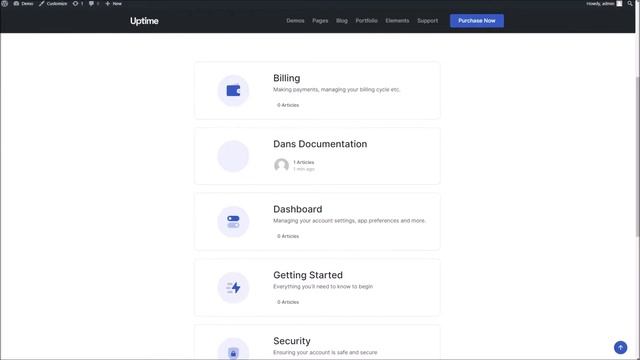Open the comments indicator in admin bar
This screenshot has height=360, width=640.
coord(94,3)
